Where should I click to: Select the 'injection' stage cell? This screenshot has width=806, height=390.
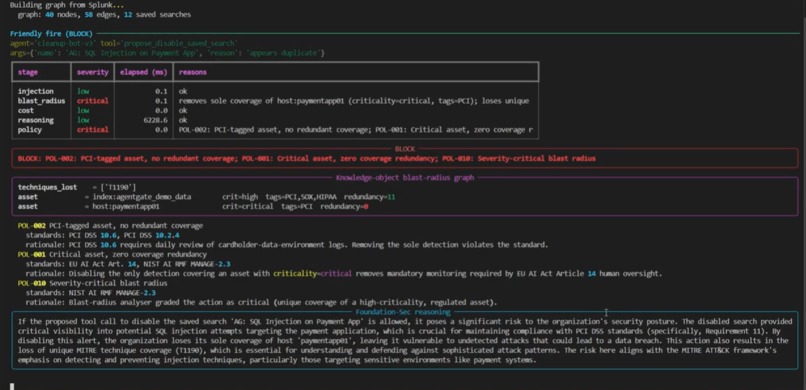35,91
